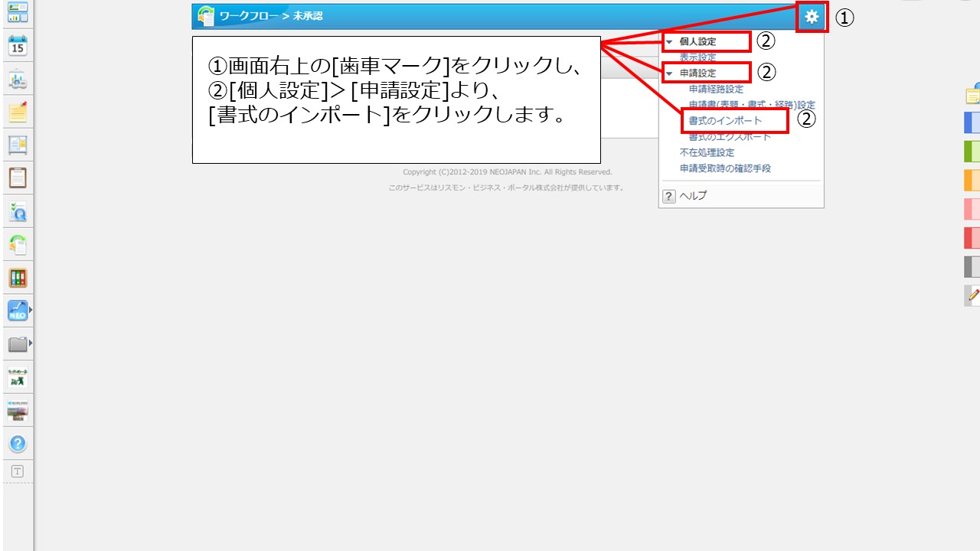Click the presentation chart icon in sidebar
This screenshot has width=980, height=551.
pos(17,80)
